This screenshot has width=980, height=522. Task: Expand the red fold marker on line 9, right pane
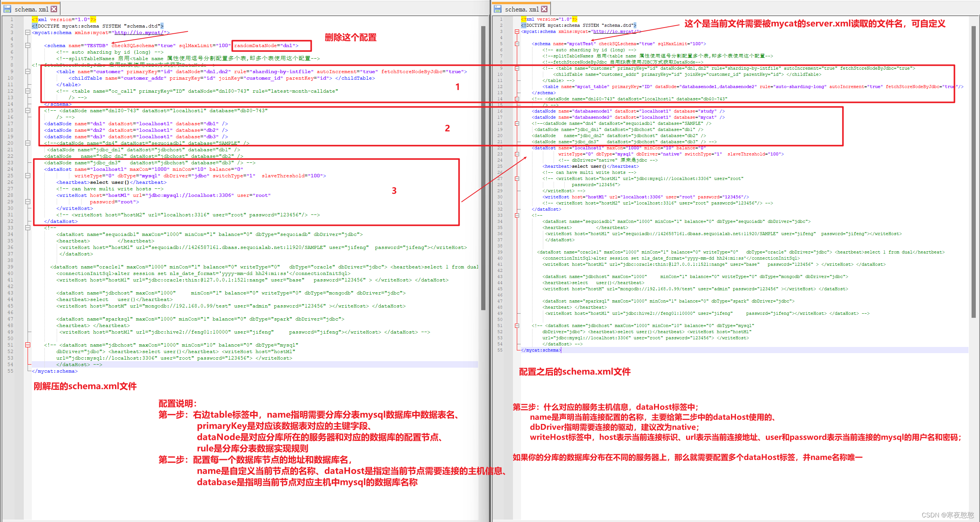pos(516,68)
